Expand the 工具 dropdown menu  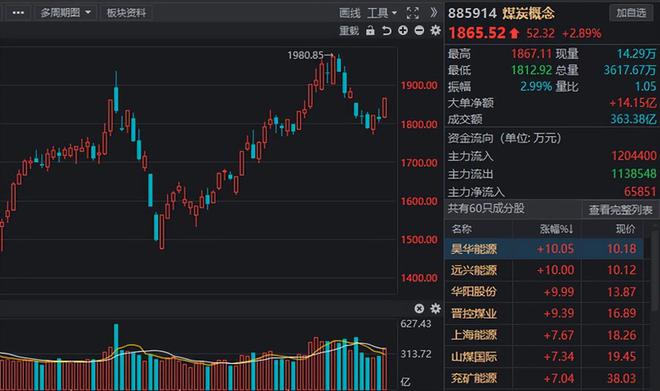coord(382,13)
